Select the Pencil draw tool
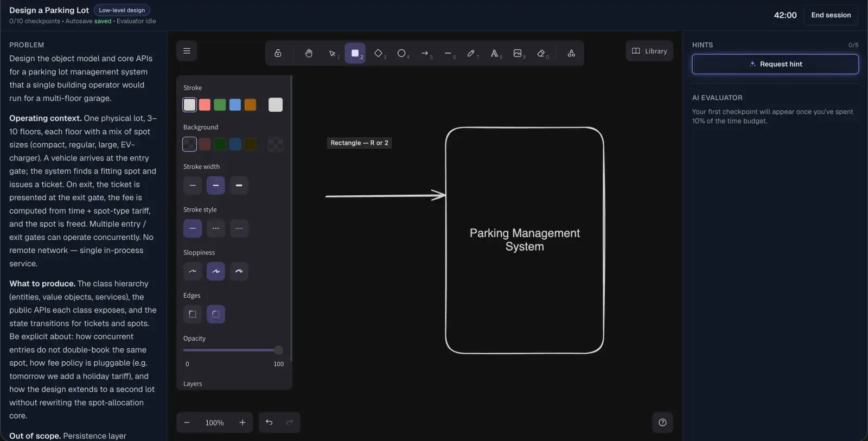This screenshot has height=441, width=868. pos(471,53)
